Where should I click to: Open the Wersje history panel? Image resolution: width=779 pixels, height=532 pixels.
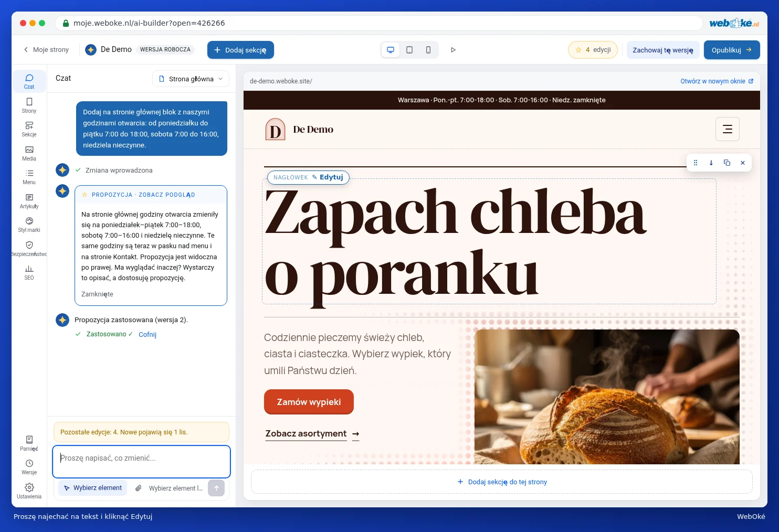tap(29, 467)
